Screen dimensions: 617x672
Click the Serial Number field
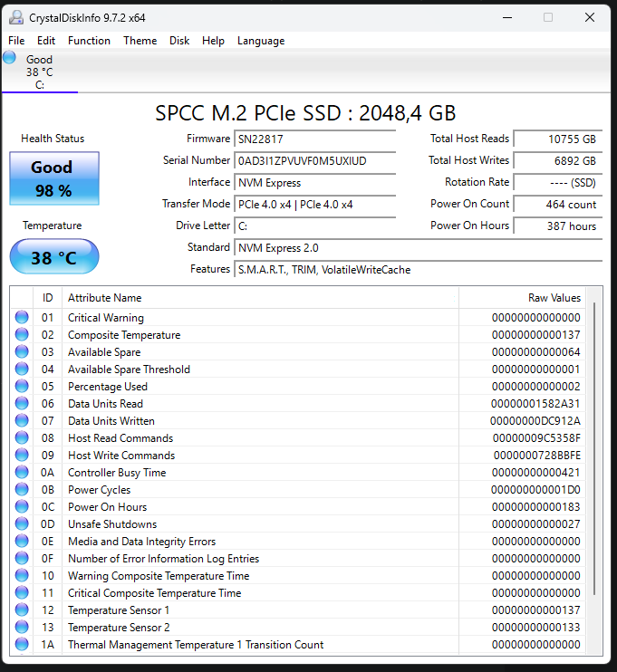pos(314,161)
